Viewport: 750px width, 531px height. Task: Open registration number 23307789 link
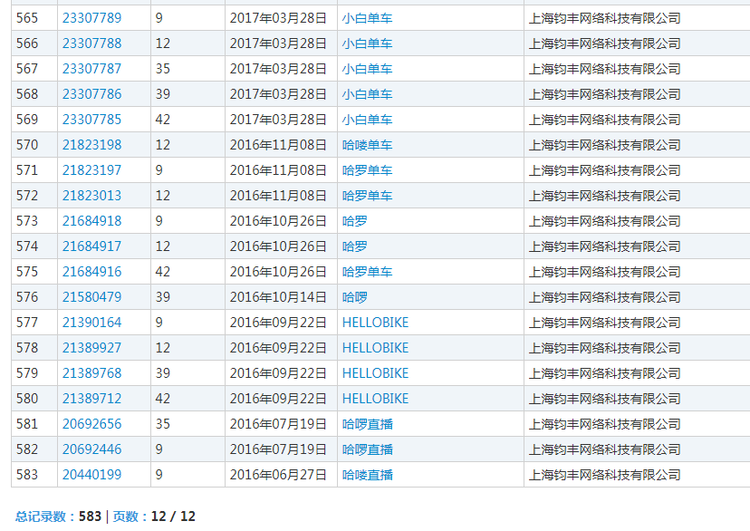click(x=92, y=18)
